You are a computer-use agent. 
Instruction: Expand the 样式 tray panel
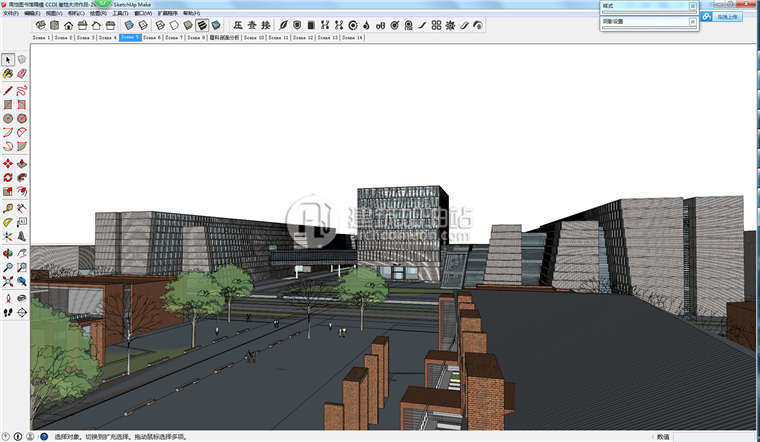pyautogui.click(x=649, y=6)
